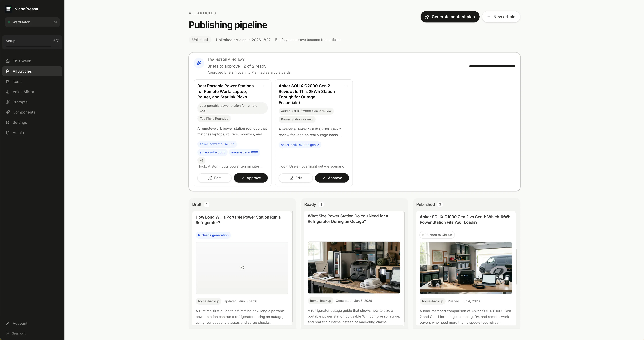
Task: Click the Power Station Review tag
Action: (297, 119)
